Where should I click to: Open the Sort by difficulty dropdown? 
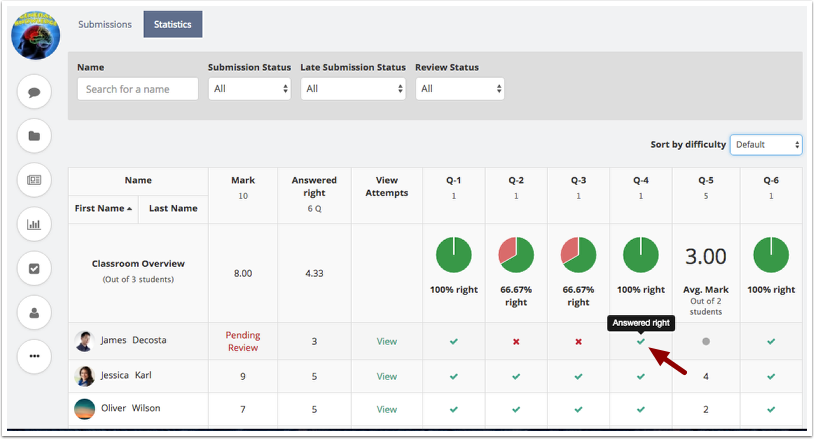click(766, 145)
